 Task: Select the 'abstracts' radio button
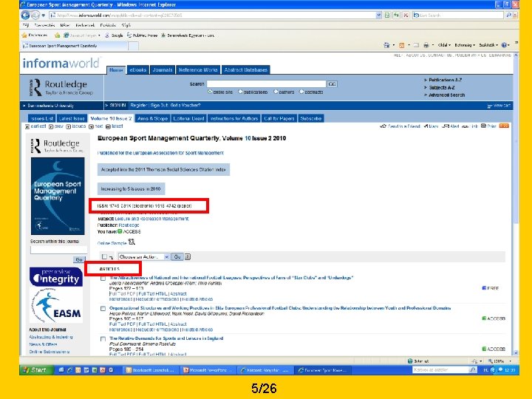(x=301, y=92)
